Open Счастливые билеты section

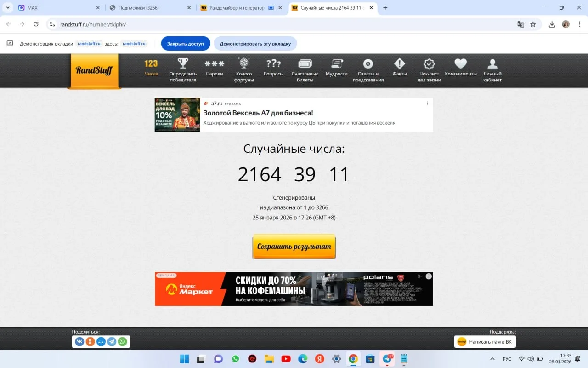[305, 70]
